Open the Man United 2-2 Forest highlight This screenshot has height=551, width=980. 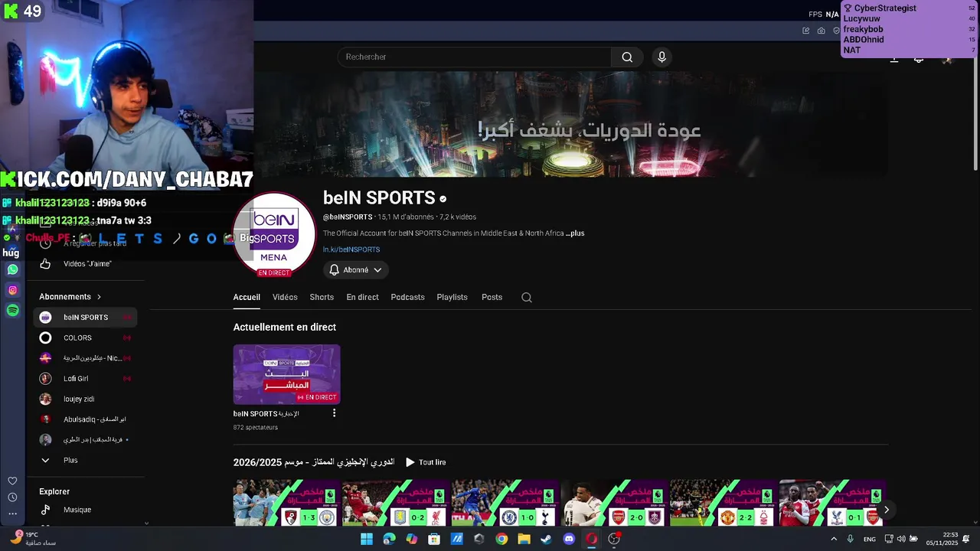click(724, 503)
